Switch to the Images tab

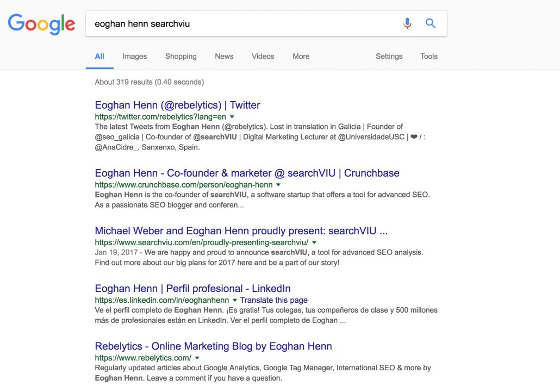(134, 56)
